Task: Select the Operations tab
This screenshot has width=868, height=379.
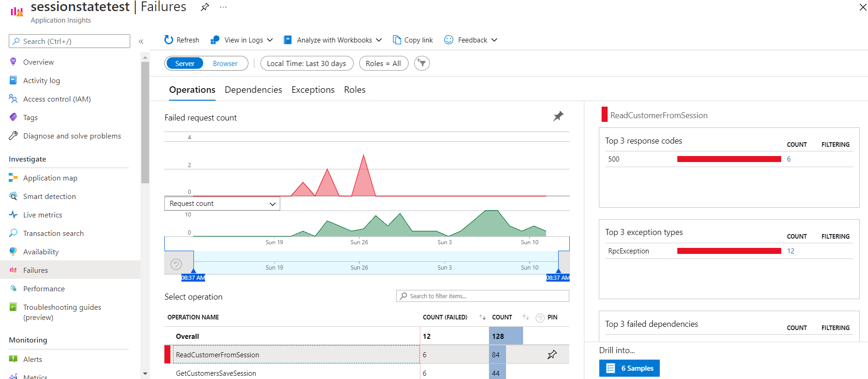Action: (192, 90)
